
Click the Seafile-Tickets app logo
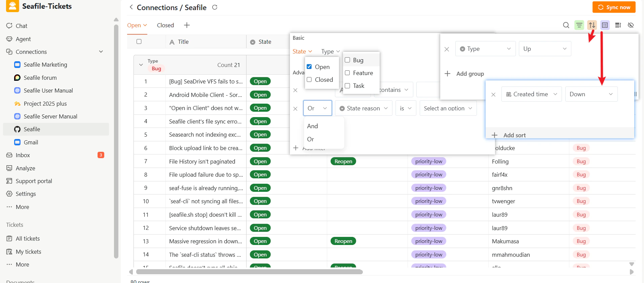pyautogui.click(x=12, y=6)
